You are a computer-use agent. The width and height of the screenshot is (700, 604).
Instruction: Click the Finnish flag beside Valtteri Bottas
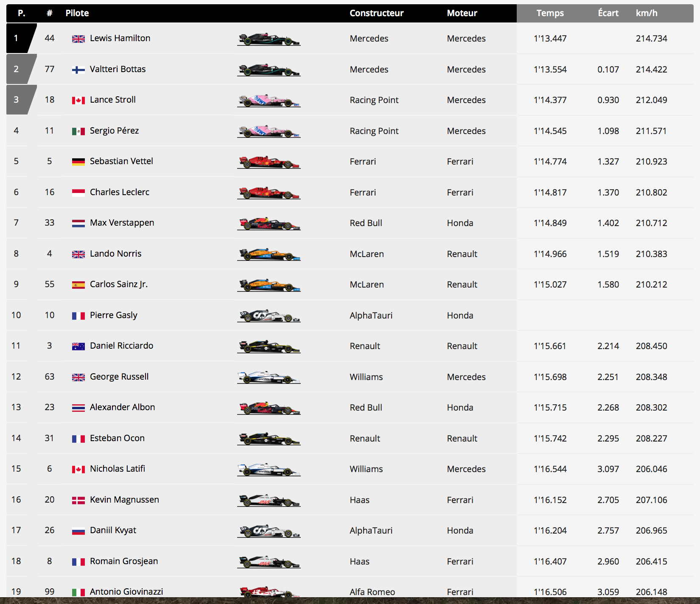78,70
